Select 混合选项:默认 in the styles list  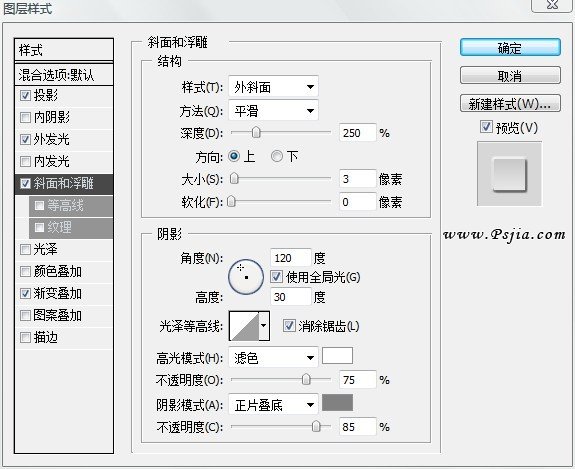click(64, 75)
